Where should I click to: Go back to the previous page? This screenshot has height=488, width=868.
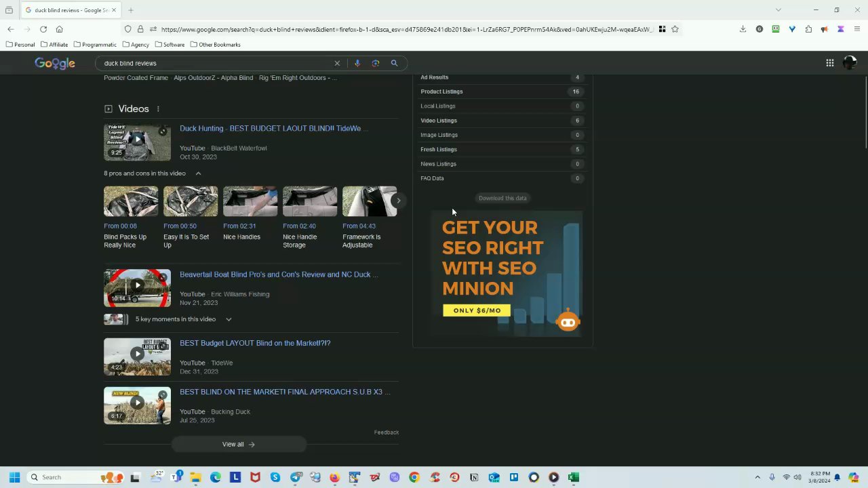pyautogui.click(x=11, y=29)
